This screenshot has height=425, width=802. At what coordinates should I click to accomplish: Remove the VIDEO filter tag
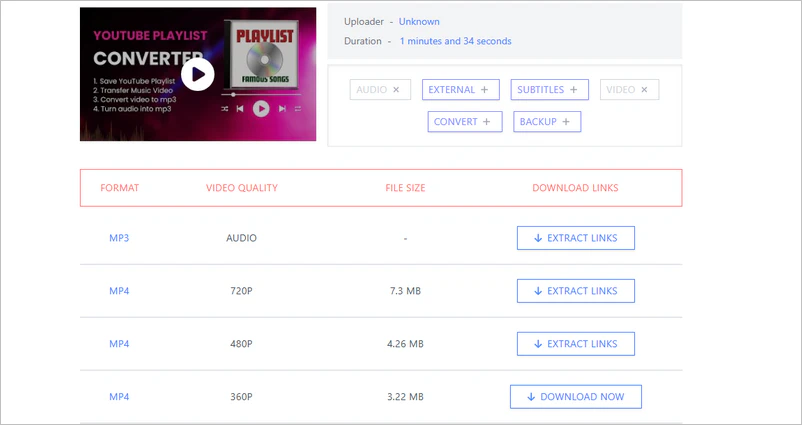point(629,90)
